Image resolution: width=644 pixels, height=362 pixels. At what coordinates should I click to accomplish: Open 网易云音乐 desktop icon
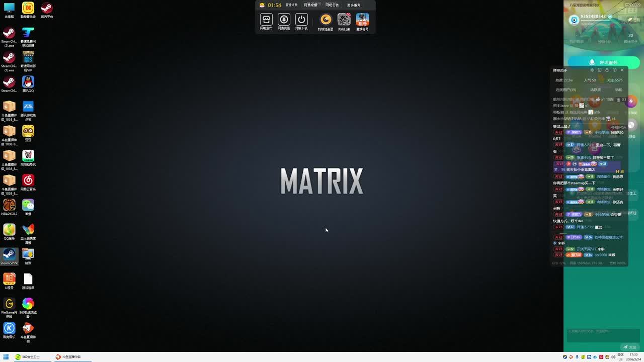tap(28, 180)
